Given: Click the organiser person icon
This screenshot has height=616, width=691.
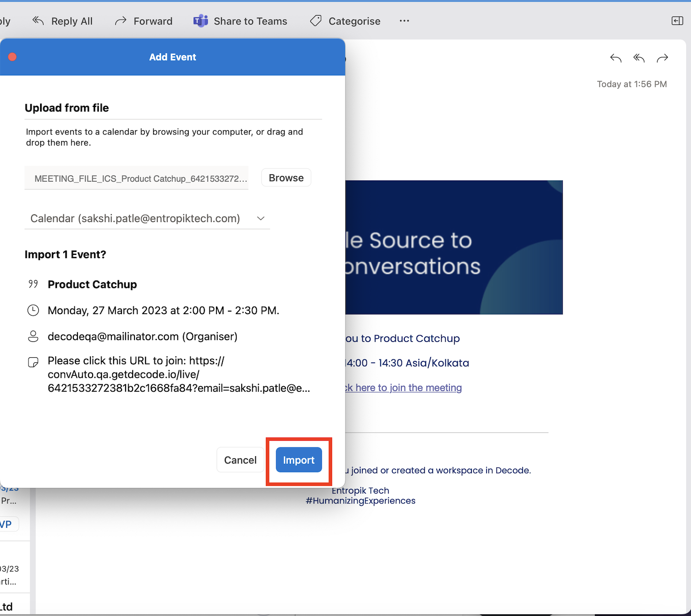Looking at the screenshot, I should click(x=33, y=336).
